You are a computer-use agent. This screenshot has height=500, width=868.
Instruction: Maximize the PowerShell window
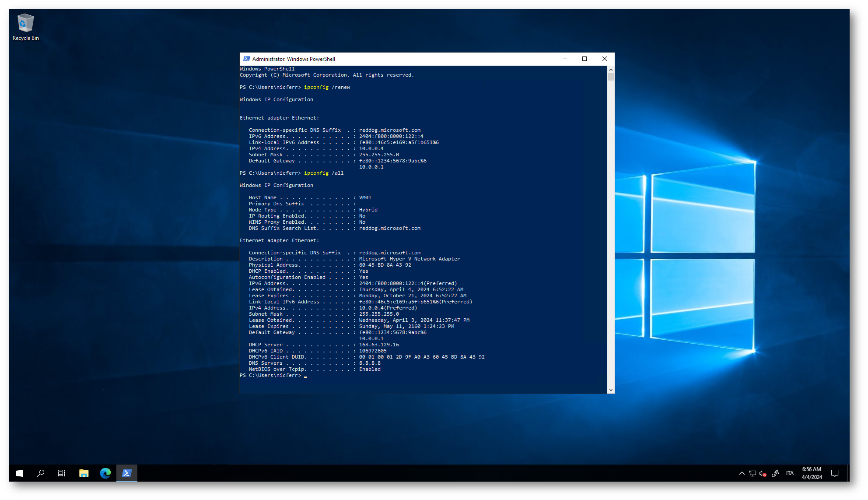pos(584,59)
